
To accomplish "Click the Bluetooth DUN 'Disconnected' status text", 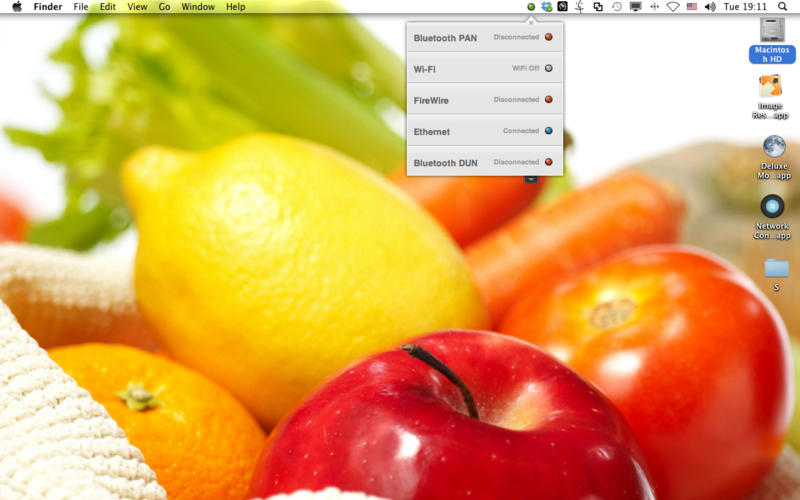I will (x=516, y=162).
